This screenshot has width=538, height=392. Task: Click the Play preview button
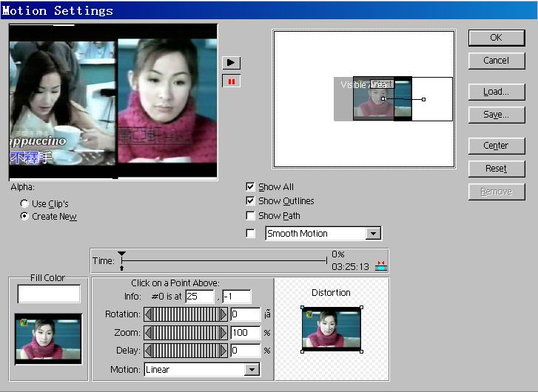[x=231, y=63]
